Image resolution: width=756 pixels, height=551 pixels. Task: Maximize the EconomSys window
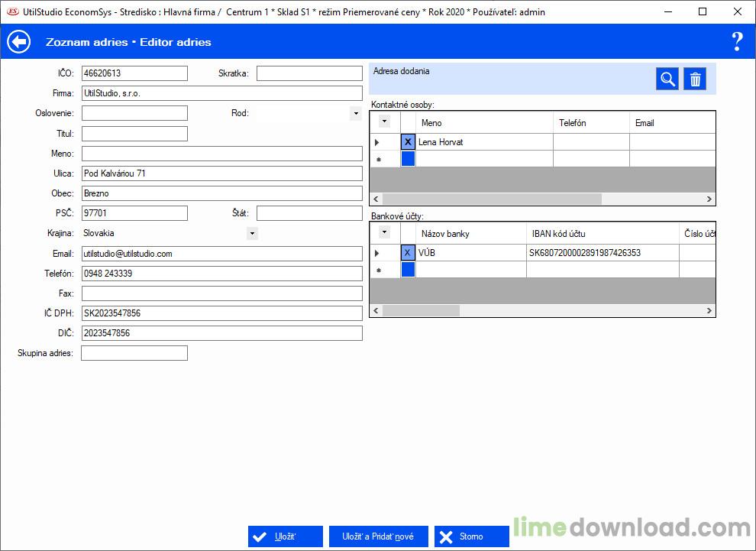[x=703, y=11]
